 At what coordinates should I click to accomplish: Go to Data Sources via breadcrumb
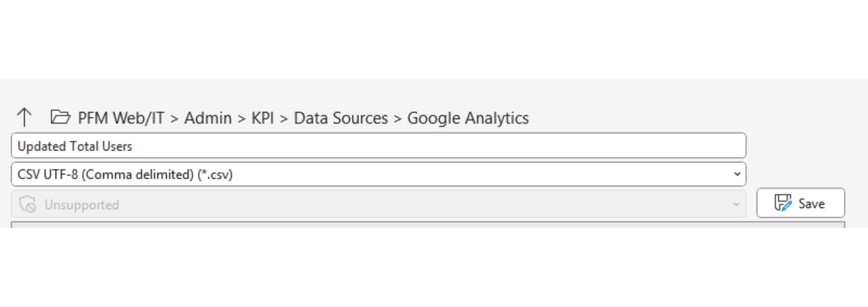point(340,118)
